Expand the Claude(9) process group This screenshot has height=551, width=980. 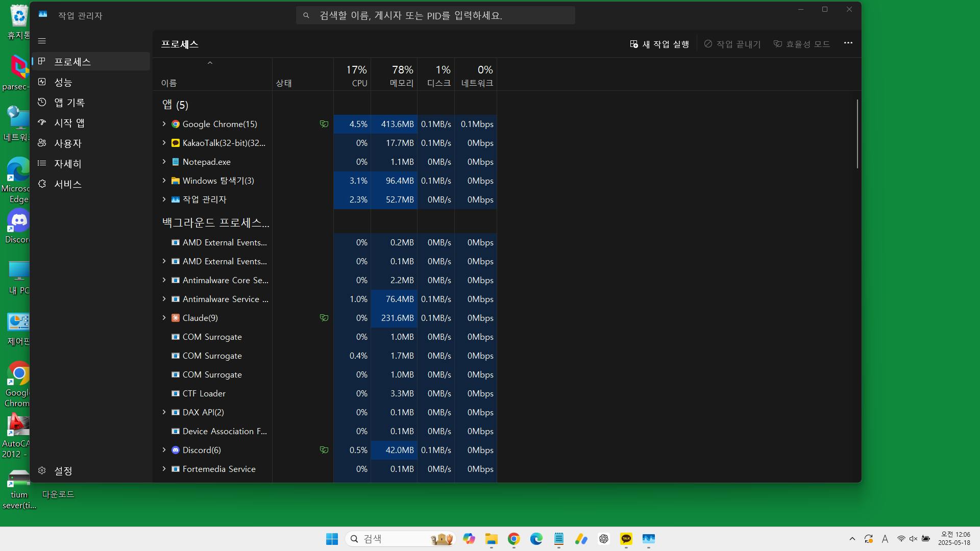164,318
